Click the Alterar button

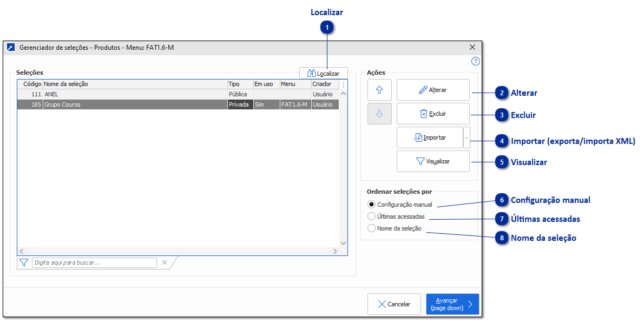click(433, 90)
